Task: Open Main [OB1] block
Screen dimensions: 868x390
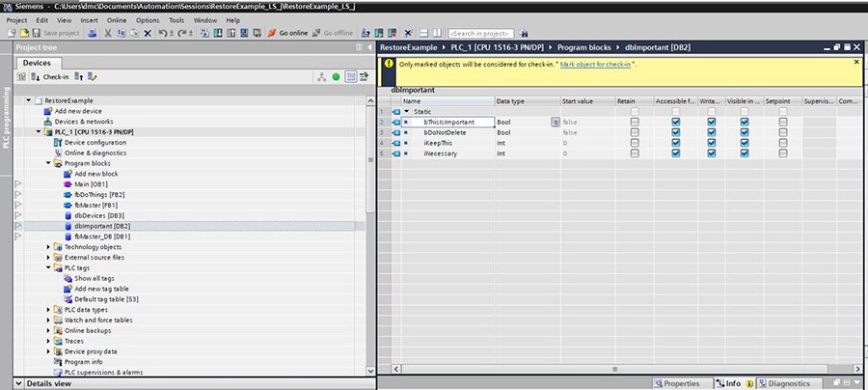Action: (x=91, y=184)
